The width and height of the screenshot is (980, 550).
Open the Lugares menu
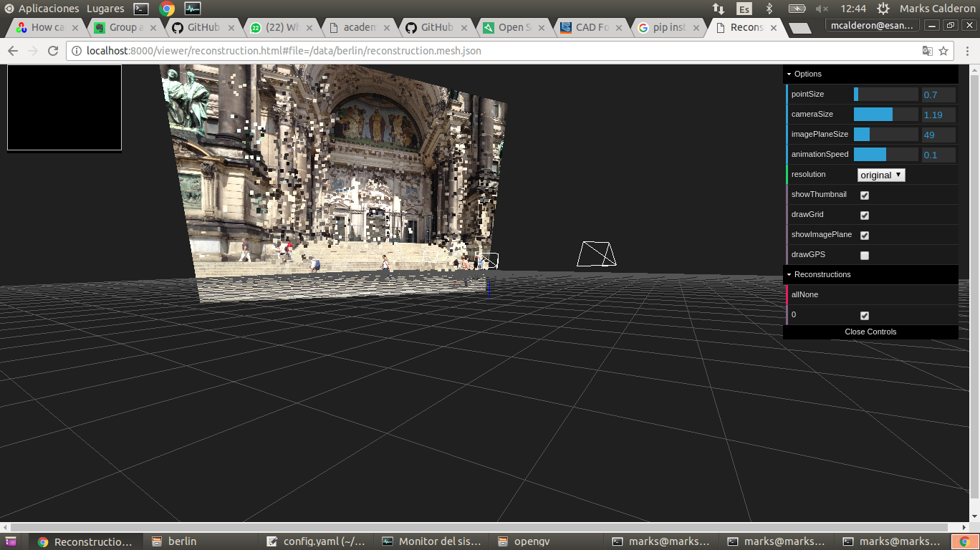pyautogui.click(x=105, y=9)
